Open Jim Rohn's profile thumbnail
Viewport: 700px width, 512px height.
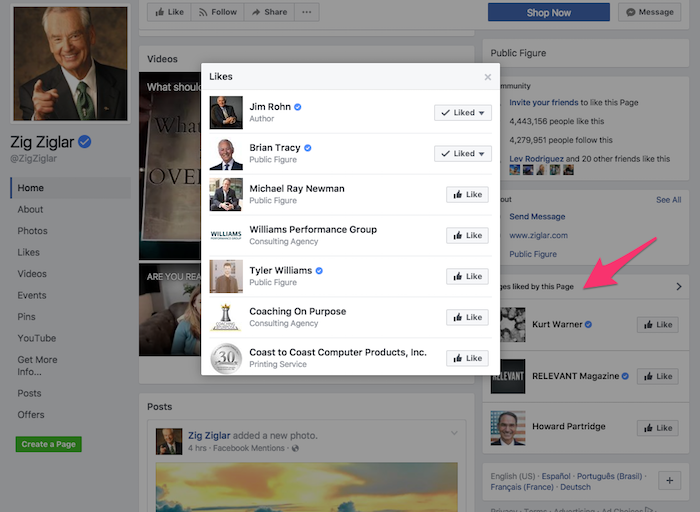coord(226,112)
